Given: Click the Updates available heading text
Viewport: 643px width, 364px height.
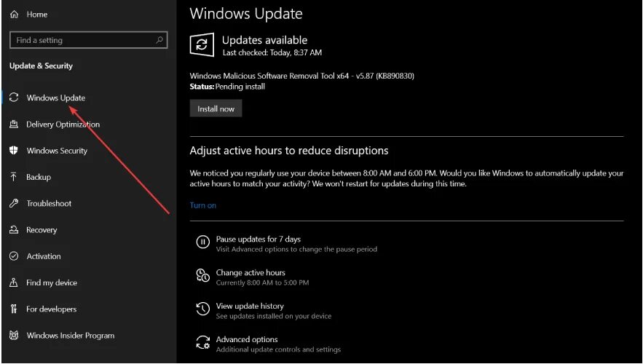Looking at the screenshot, I should pos(264,40).
